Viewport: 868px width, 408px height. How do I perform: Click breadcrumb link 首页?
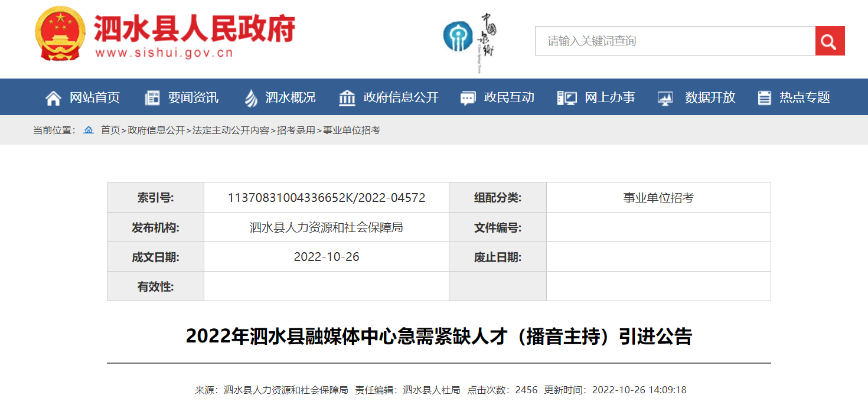point(110,130)
